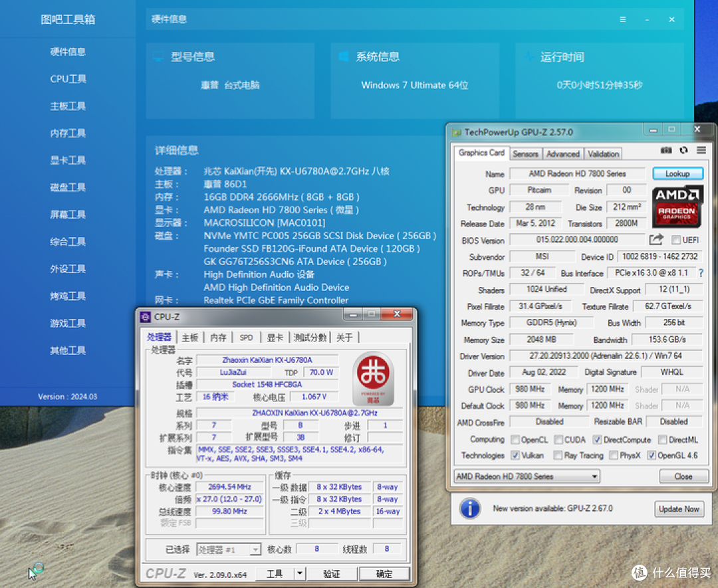718x588 pixels.
Task: Open 屏幕工具 in the sidebar
Action: click(68, 215)
